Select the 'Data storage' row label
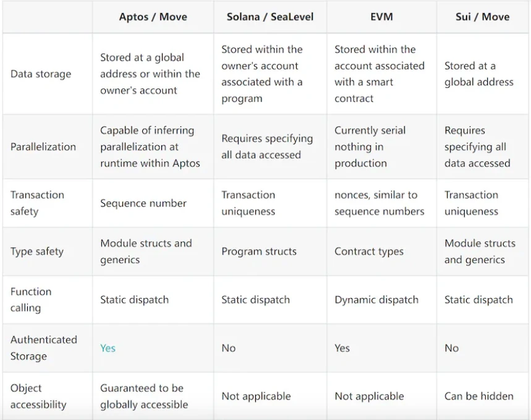Viewport: 531px width, 420px height. pos(41,74)
